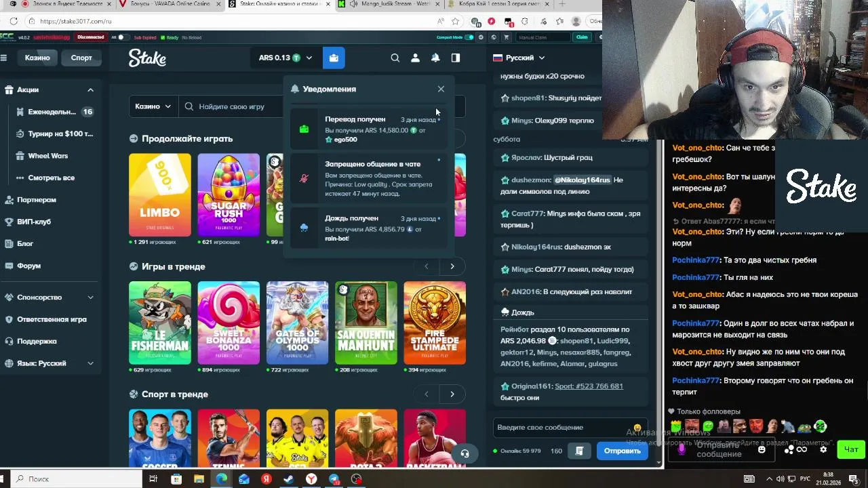Click the microphone icon in stream chat
The width and height of the screenshot is (868, 488).
click(x=682, y=449)
